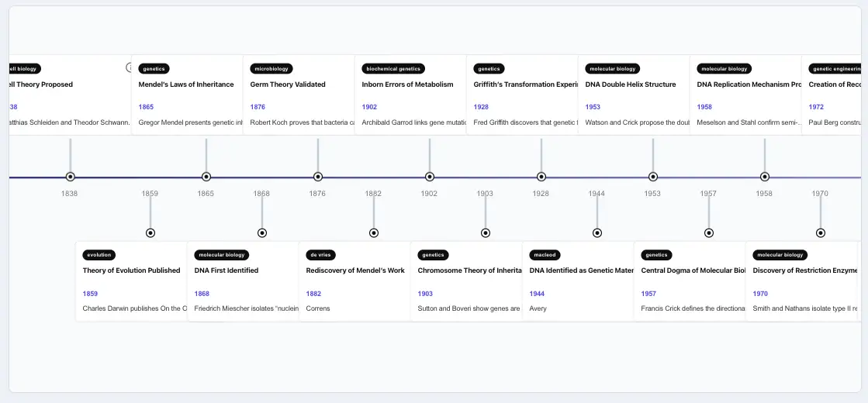Click the DNA Double Helix Structure title
This screenshot has height=403, width=868.
coord(631,84)
